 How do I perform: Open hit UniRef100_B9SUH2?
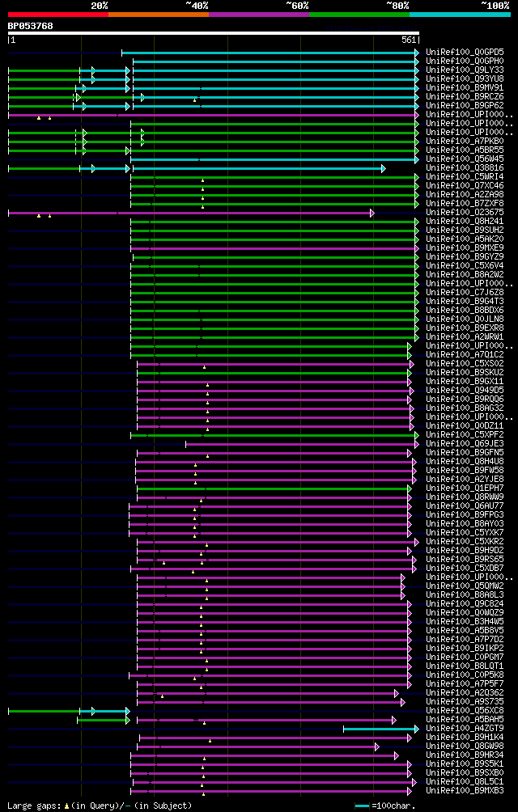[x=465, y=230]
